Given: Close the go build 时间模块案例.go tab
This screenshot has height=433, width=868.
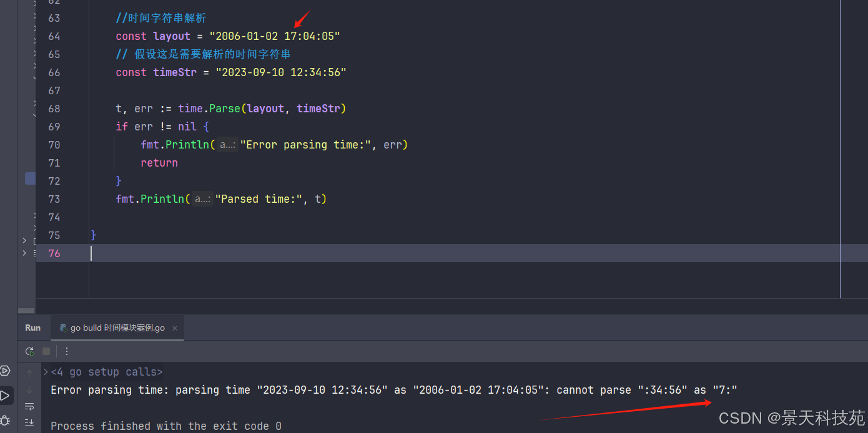Looking at the screenshot, I should [175, 328].
